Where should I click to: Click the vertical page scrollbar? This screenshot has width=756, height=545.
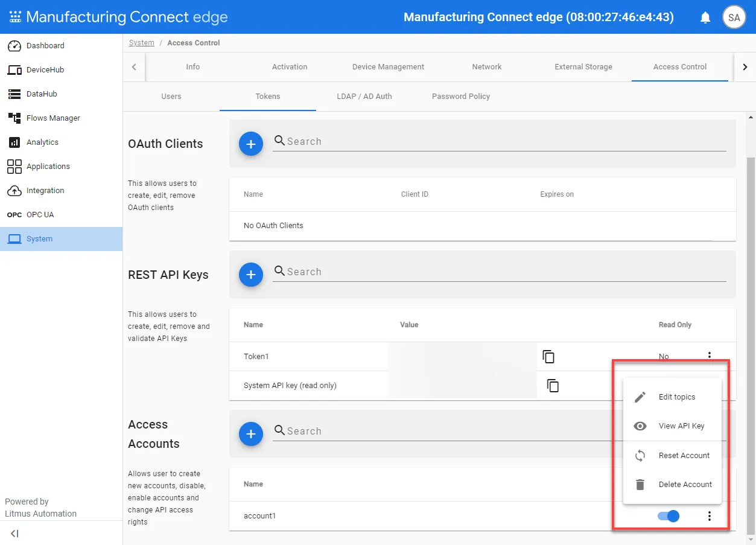[x=751, y=346]
